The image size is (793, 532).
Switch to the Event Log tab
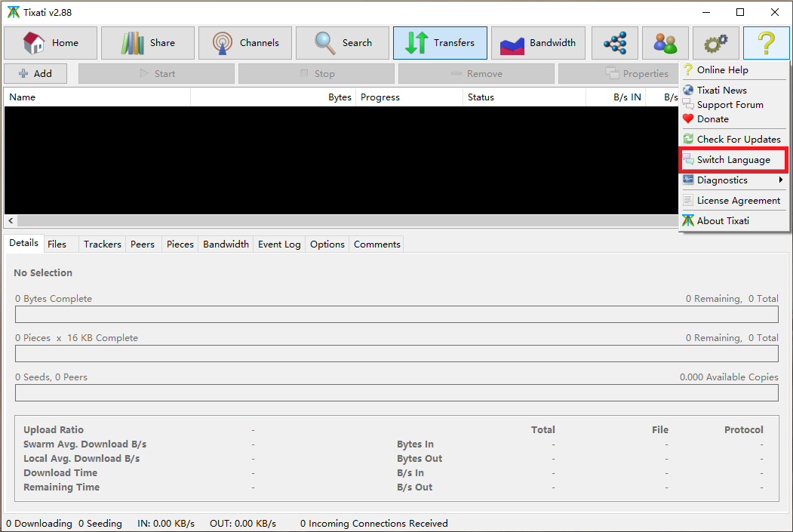point(279,244)
